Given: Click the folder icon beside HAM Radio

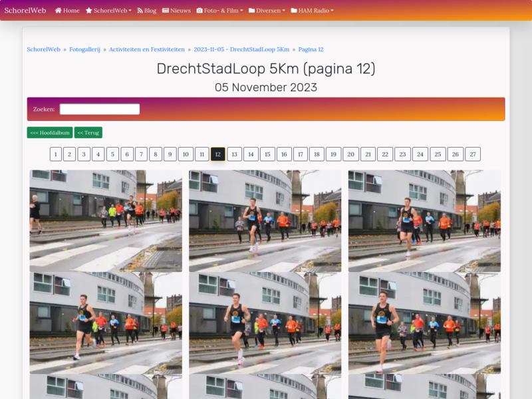Looking at the screenshot, I should tap(294, 11).
